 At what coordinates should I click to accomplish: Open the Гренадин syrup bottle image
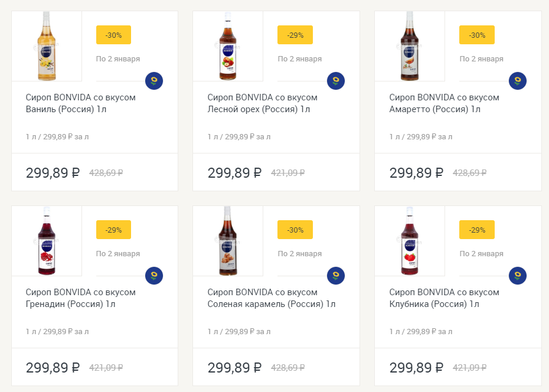[x=47, y=241]
